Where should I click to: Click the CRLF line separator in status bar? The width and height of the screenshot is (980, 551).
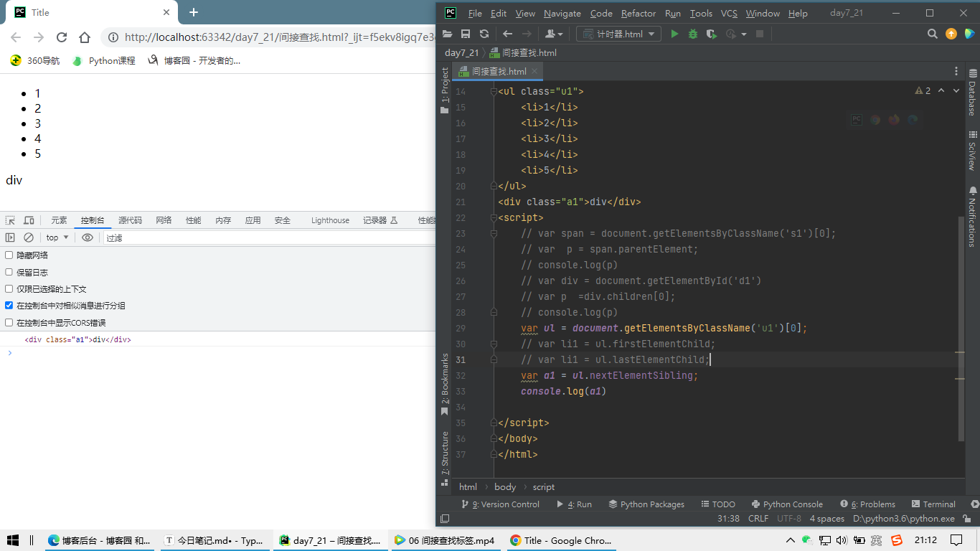(x=758, y=519)
